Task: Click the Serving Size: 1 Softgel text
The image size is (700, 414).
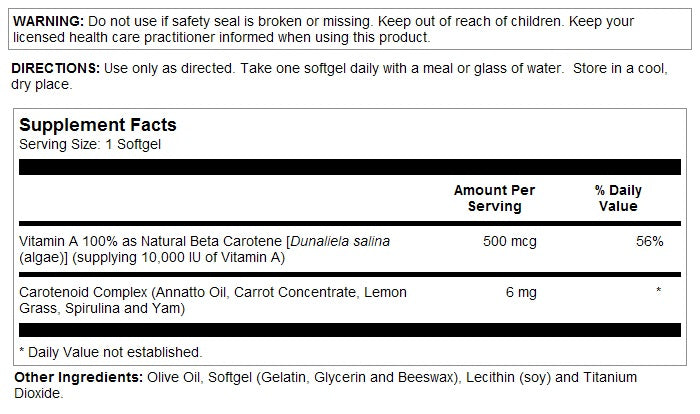Action: tap(90, 144)
